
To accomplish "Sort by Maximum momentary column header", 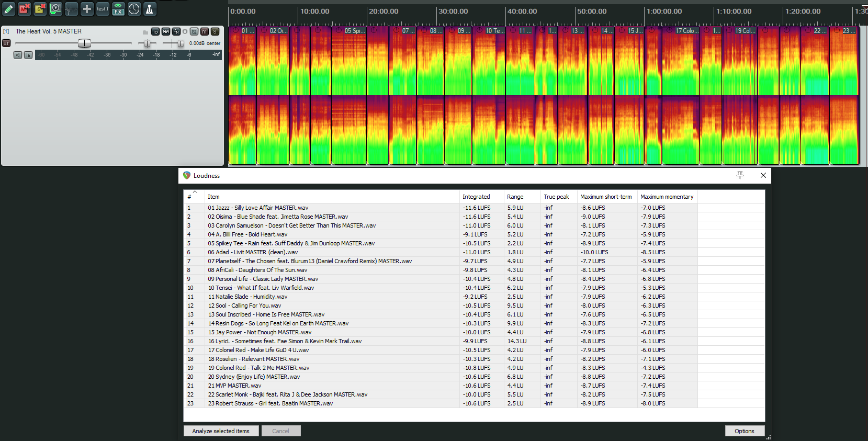I will coord(667,197).
